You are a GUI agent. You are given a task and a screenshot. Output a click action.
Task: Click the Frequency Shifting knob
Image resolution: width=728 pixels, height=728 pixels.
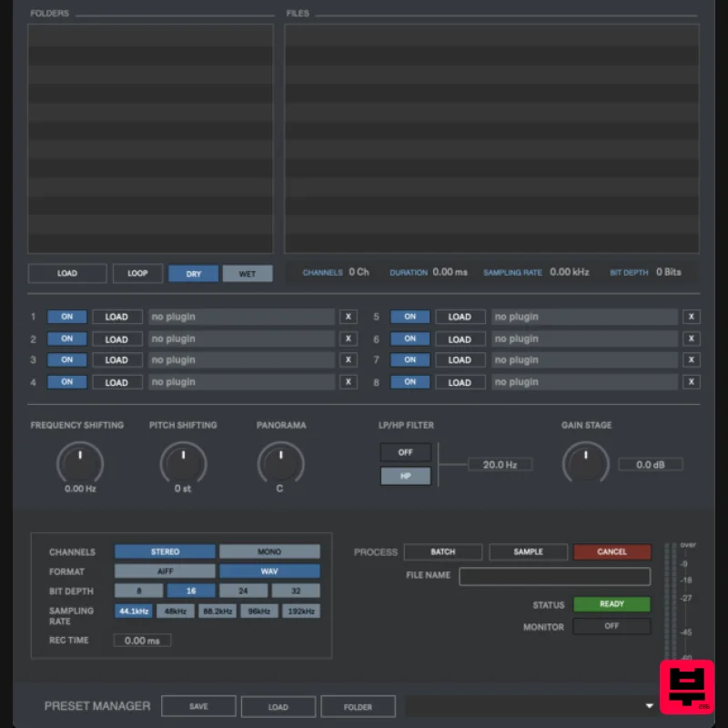tap(80, 464)
